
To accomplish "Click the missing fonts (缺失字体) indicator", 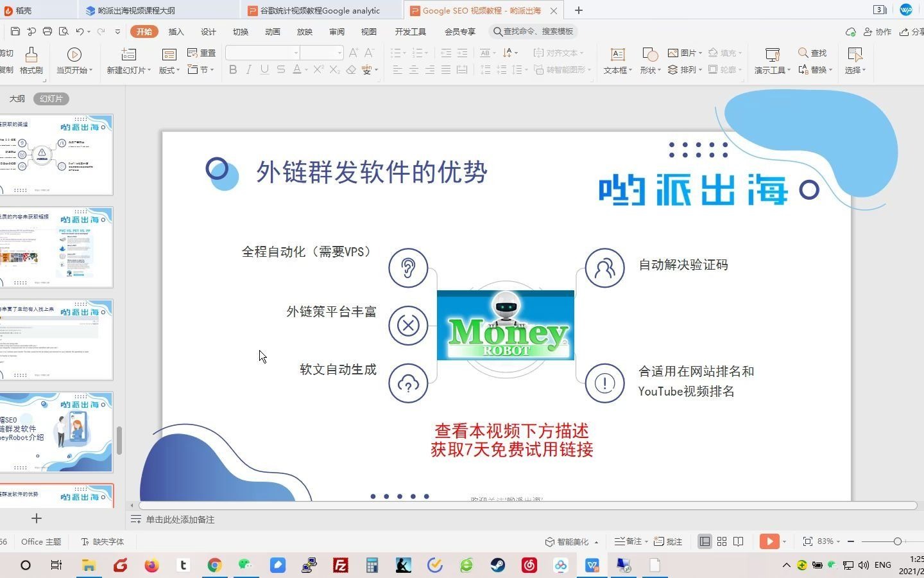I will 102,541.
